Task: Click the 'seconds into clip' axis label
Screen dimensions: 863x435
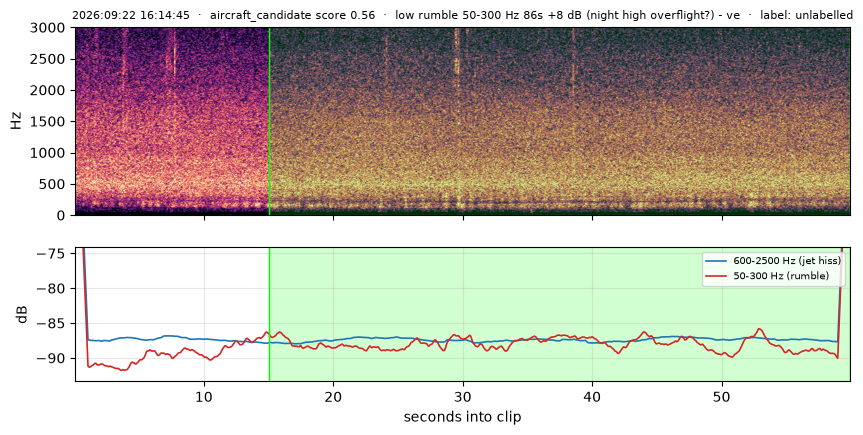Action: [462, 417]
